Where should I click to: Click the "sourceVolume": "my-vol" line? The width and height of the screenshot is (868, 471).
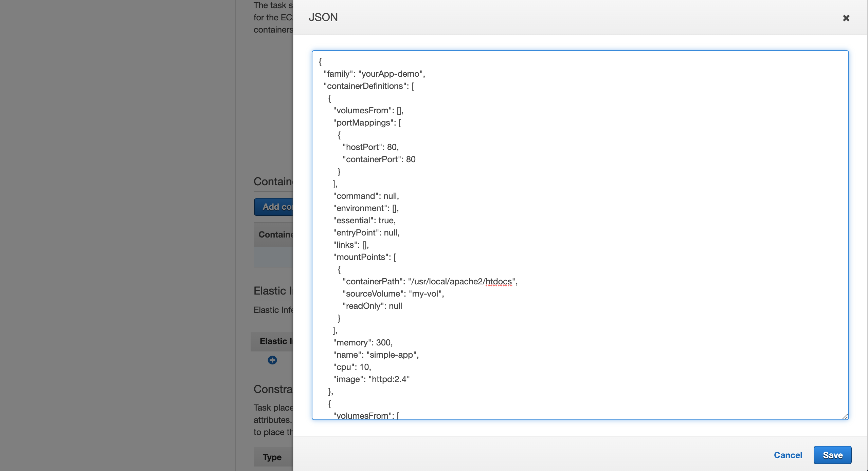(393, 294)
